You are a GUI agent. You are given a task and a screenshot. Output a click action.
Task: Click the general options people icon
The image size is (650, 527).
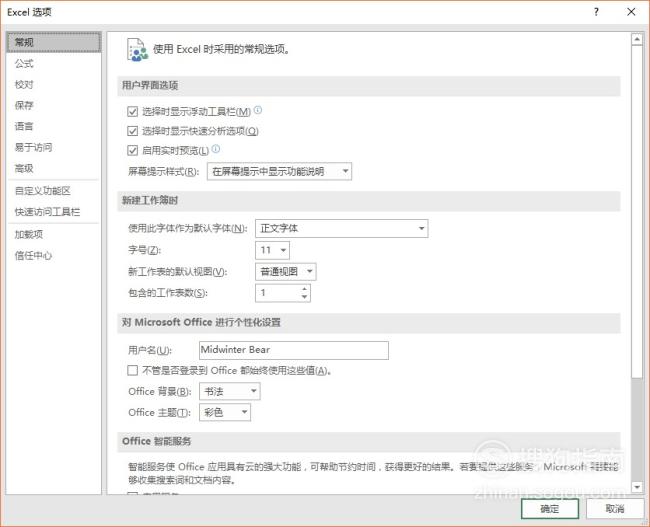137,50
